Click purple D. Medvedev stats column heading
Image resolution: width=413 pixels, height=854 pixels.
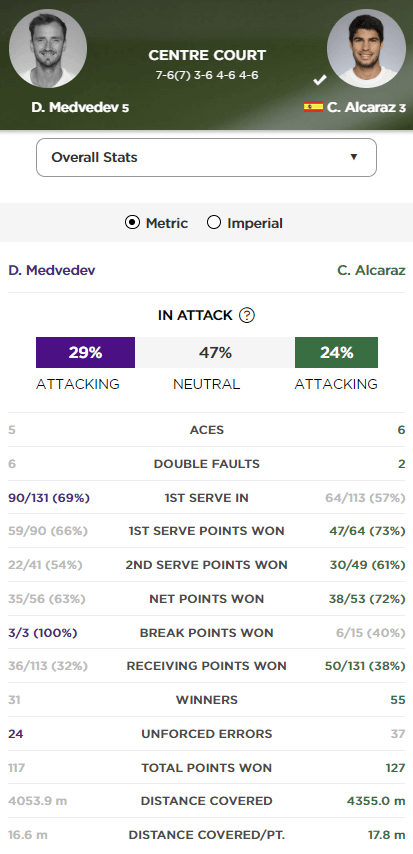tap(52, 270)
